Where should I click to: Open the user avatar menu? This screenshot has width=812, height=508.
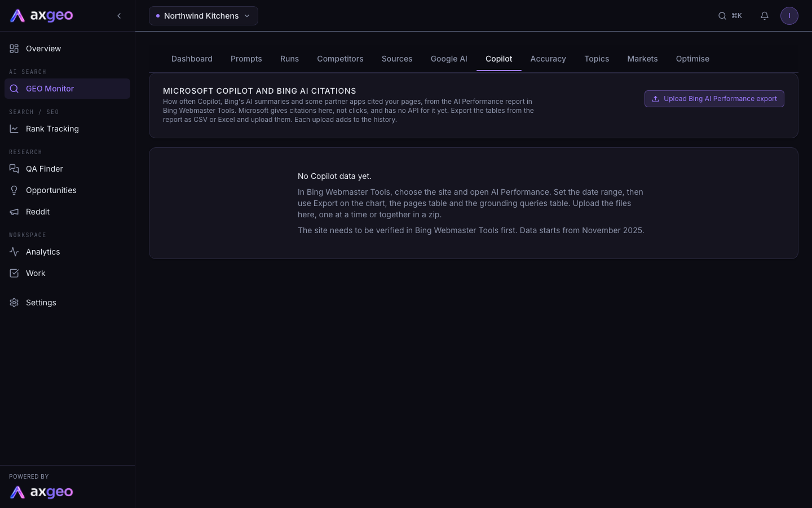click(x=789, y=16)
